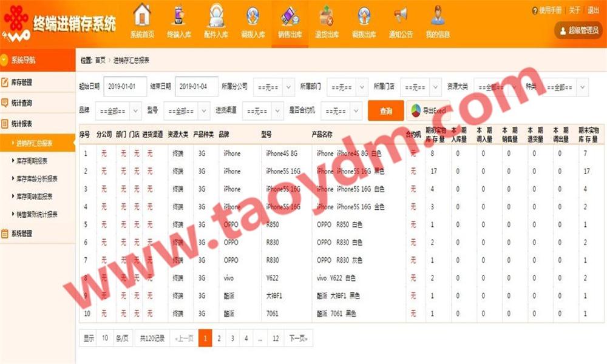This screenshot has width=607, height=364.
Task: Open the 品牌 dropdown
Action: tap(118, 111)
